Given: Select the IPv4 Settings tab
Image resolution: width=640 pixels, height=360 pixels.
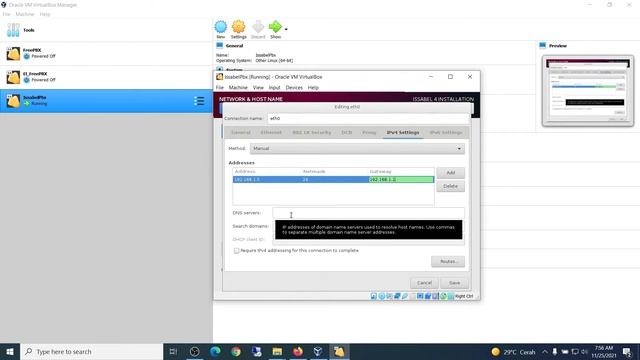Looking at the screenshot, I should tap(403, 132).
